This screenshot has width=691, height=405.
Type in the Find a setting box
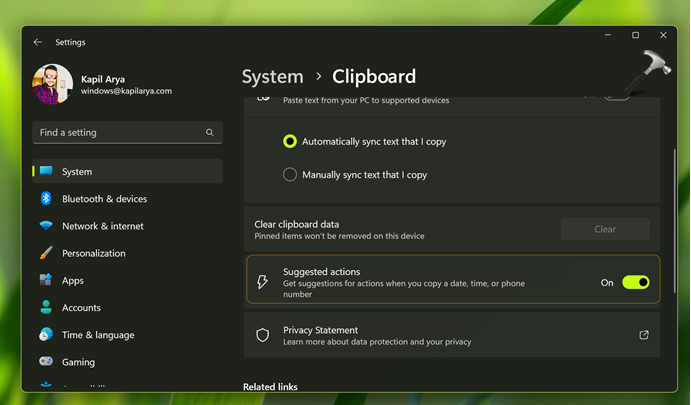tap(120, 132)
